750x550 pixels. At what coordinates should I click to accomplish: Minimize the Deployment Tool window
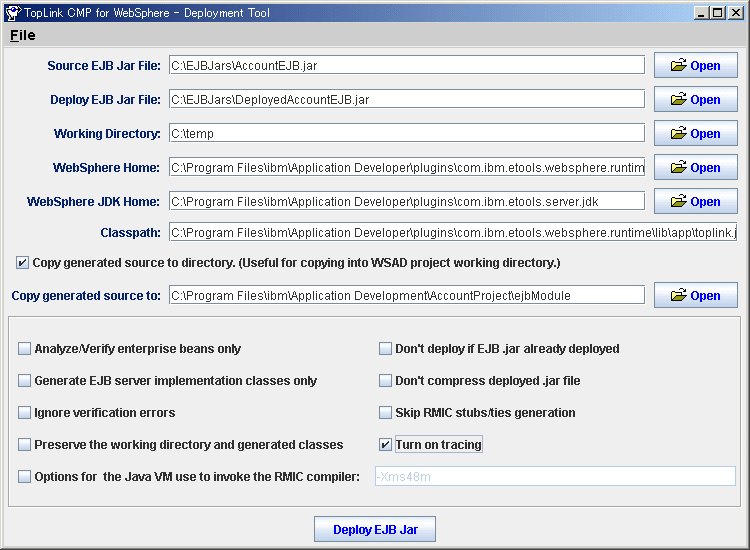[701, 13]
